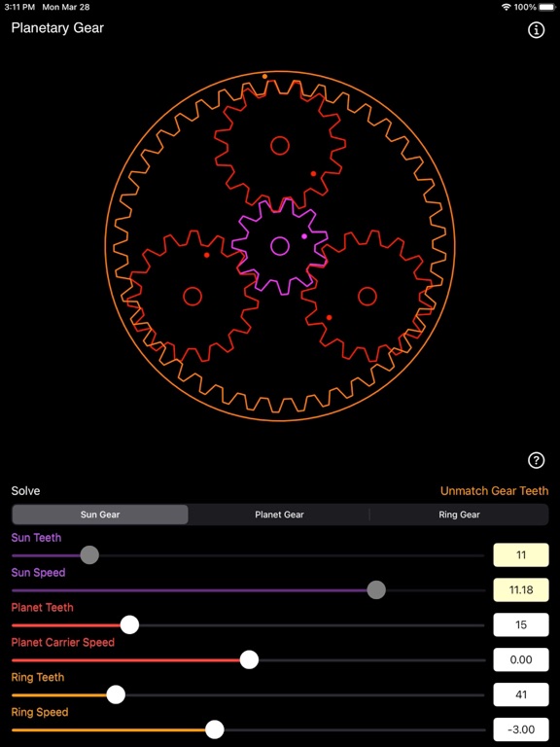The height and width of the screenshot is (747, 560).
Task: Select the Sun Gear solve tab
Action: 100,515
